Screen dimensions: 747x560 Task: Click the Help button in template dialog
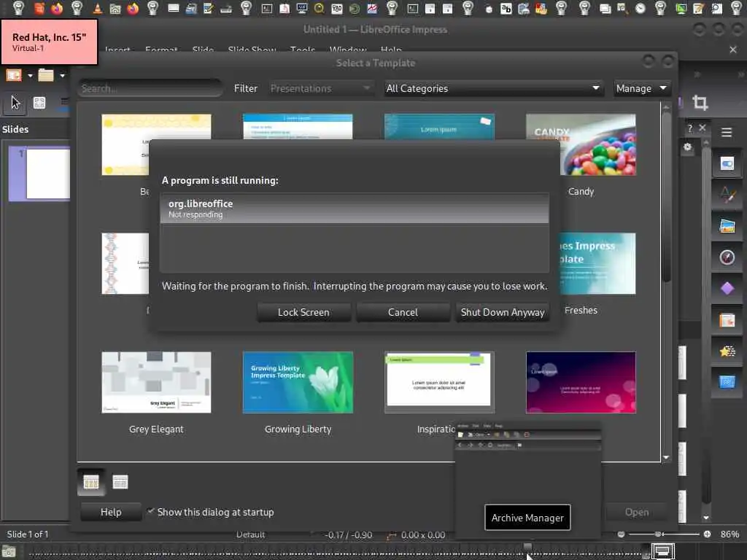coord(111,512)
